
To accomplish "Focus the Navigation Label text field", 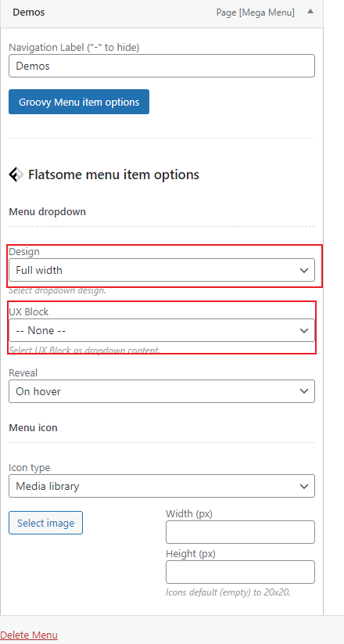I will 162,66.
